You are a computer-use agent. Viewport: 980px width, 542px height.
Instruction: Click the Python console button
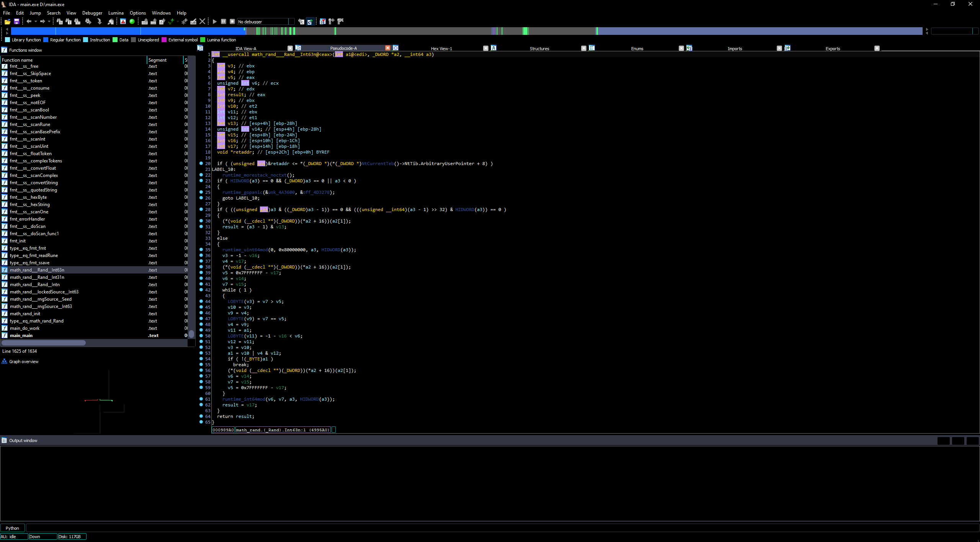[12, 528]
